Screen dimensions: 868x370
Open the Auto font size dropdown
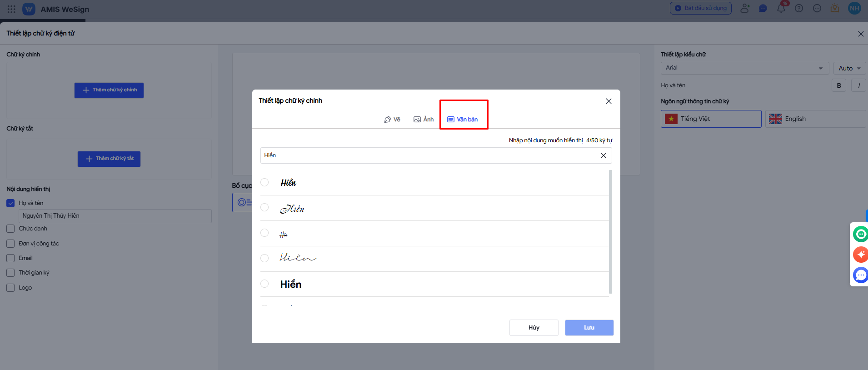[849, 68]
